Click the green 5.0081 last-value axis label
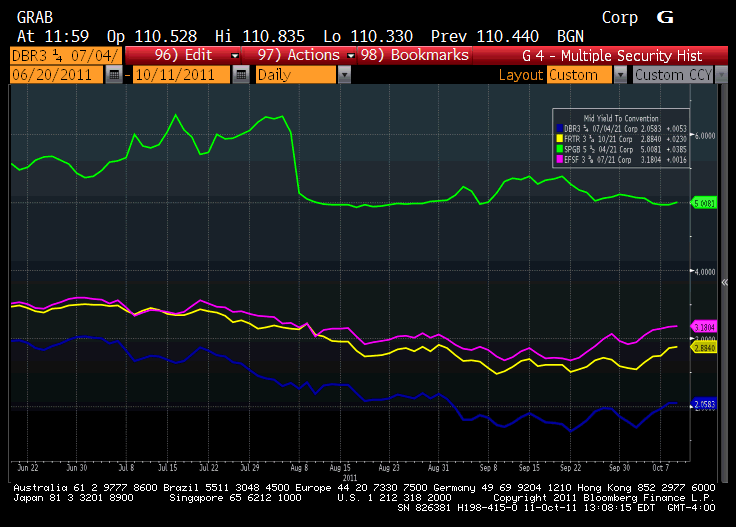 (704, 203)
